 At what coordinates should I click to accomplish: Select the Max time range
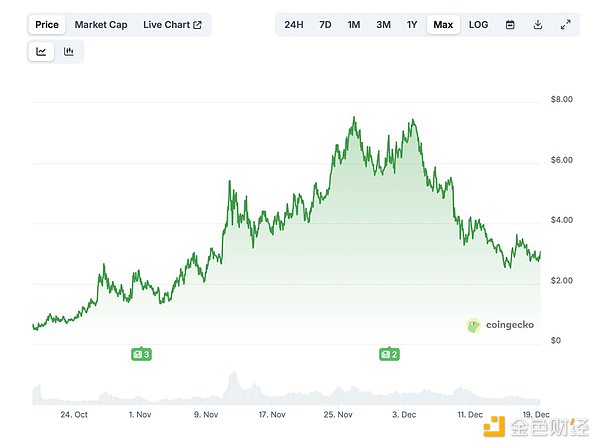pyautogui.click(x=443, y=24)
